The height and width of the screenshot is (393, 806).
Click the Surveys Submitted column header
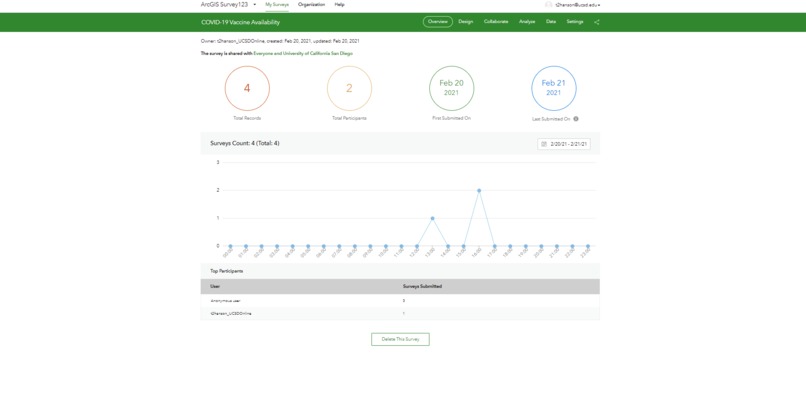[x=423, y=287]
